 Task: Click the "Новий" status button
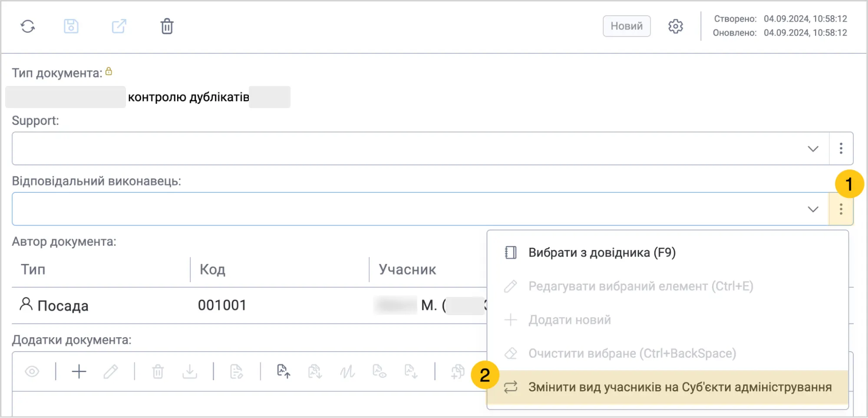627,26
